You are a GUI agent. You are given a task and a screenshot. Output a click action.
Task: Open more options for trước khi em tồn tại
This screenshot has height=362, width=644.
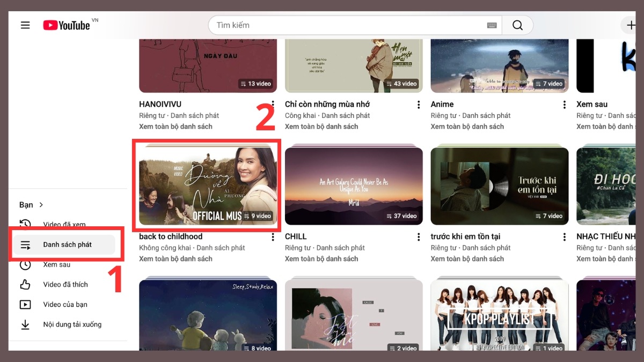click(564, 237)
